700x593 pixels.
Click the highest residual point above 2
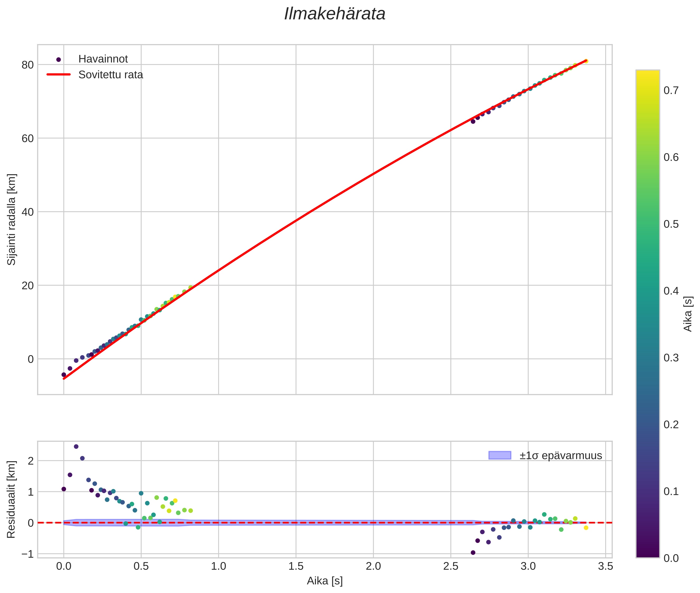[76, 446]
